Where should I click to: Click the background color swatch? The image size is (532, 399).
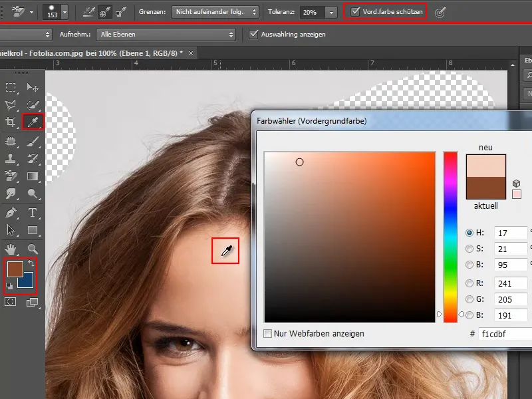click(27, 281)
